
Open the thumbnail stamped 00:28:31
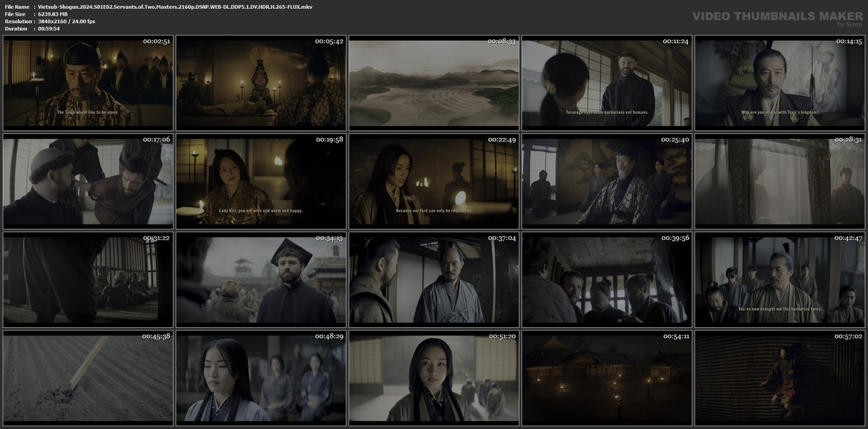(779, 181)
